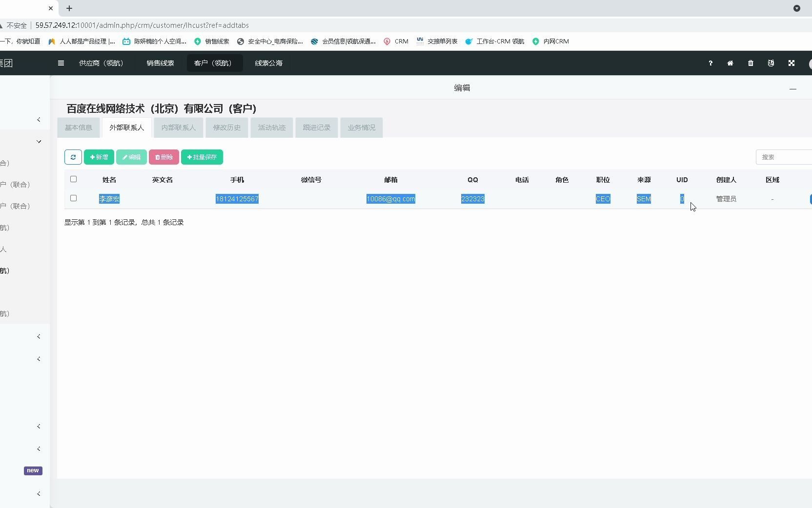812x508 pixels.
Task: Open the 基本信息 tab
Action: (x=79, y=127)
